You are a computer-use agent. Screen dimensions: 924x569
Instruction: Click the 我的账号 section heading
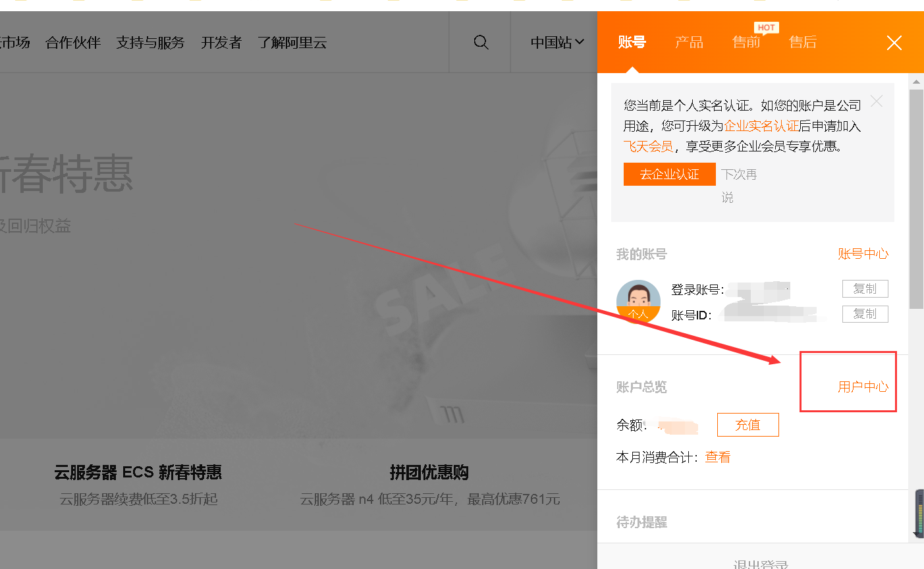tap(641, 254)
